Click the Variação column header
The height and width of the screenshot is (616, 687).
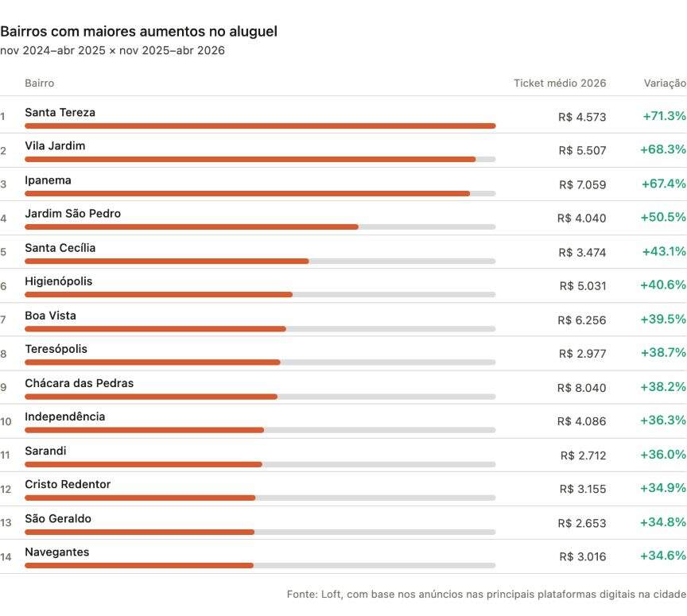coord(665,83)
